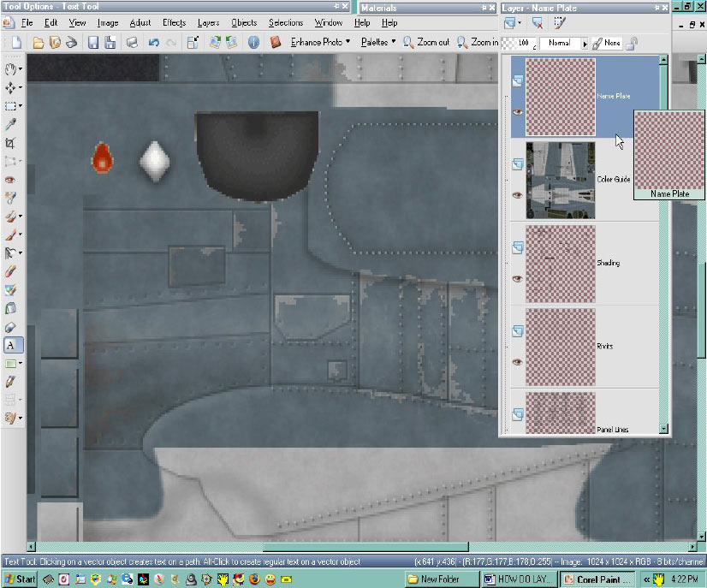Select the Pan hand tool
This screenshot has height=588, width=707.
click(x=10, y=69)
